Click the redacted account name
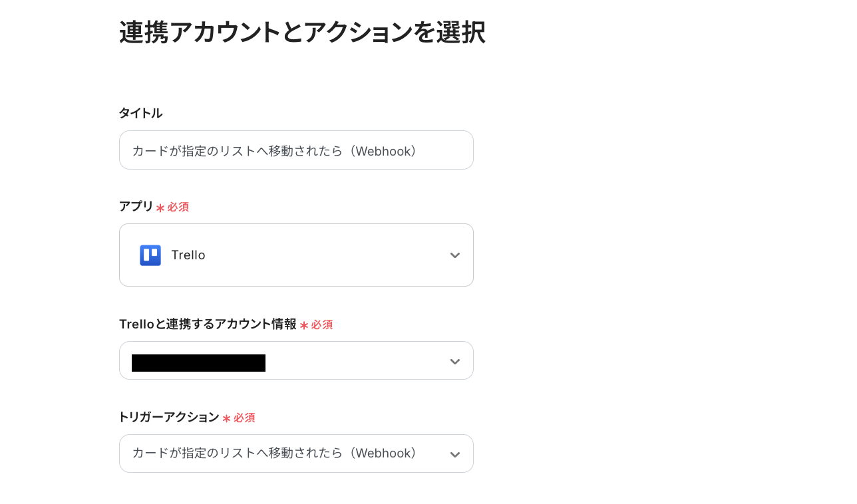857x504 pixels. [x=198, y=363]
